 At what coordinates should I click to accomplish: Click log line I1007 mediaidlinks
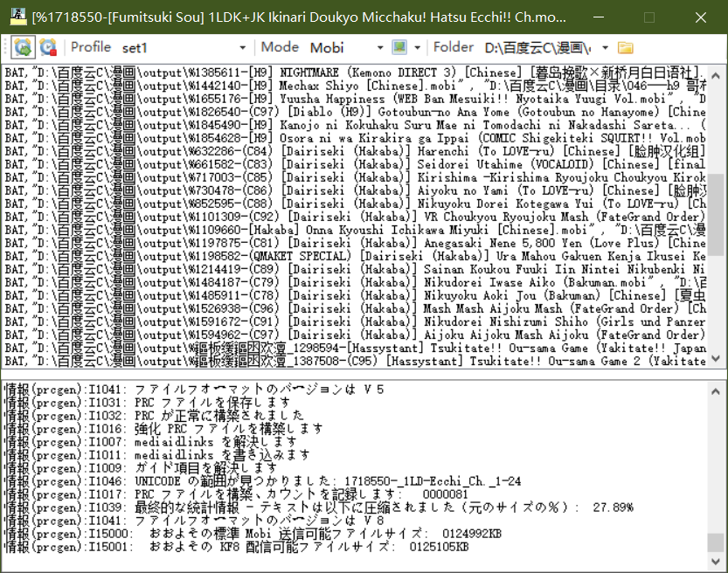click(x=150, y=442)
